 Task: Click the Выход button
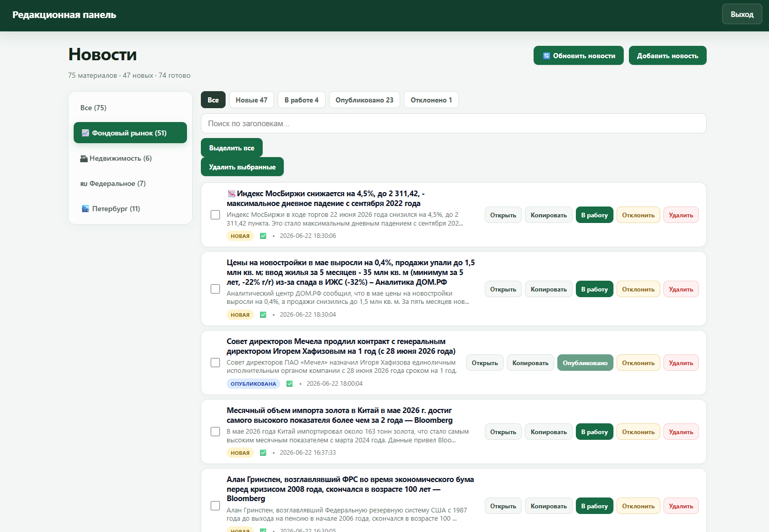coord(742,14)
